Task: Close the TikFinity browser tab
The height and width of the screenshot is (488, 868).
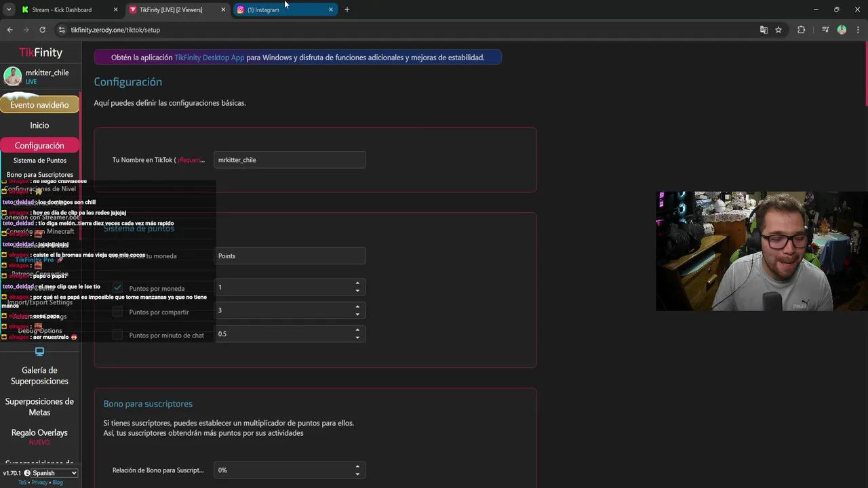Action: (223, 9)
